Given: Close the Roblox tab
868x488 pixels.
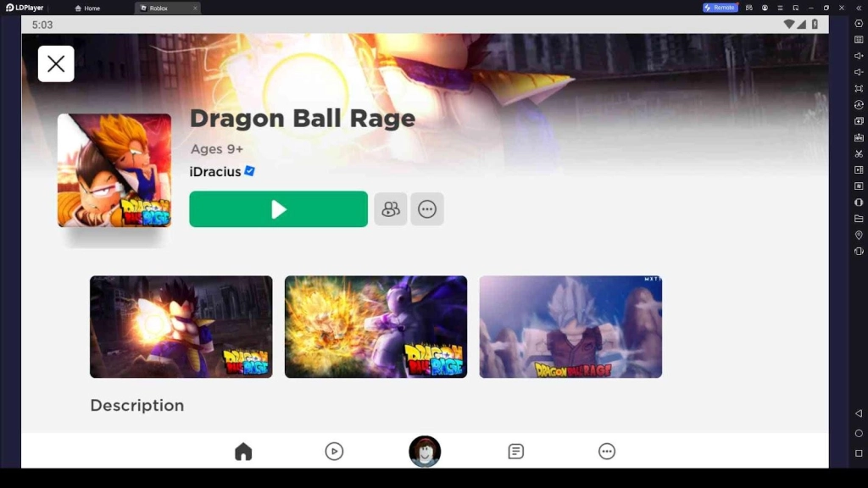Looking at the screenshot, I should [195, 8].
